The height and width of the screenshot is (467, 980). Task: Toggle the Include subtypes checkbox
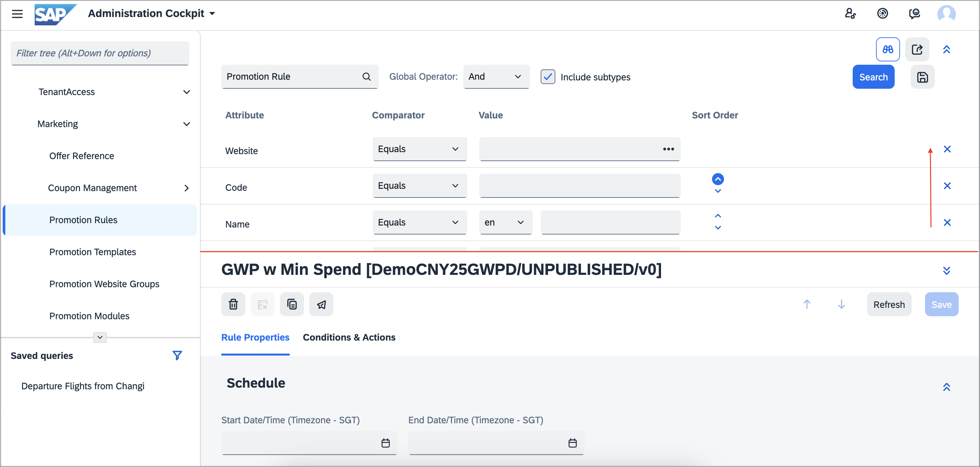(547, 77)
